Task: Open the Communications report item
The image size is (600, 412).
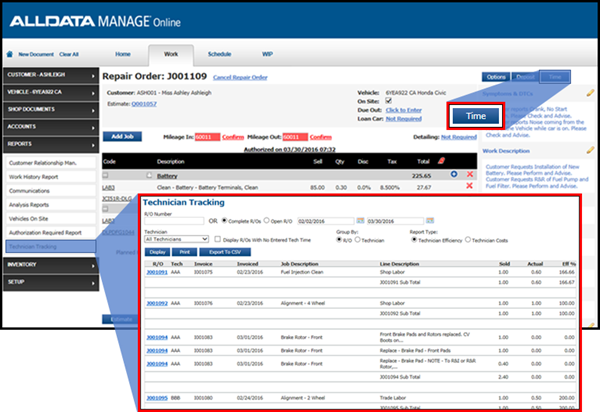Action: (x=51, y=191)
